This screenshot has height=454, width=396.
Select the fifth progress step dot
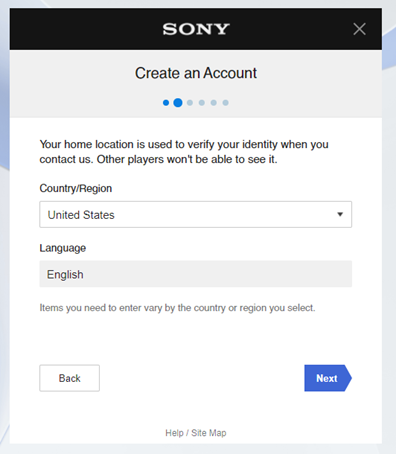coord(214,103)
